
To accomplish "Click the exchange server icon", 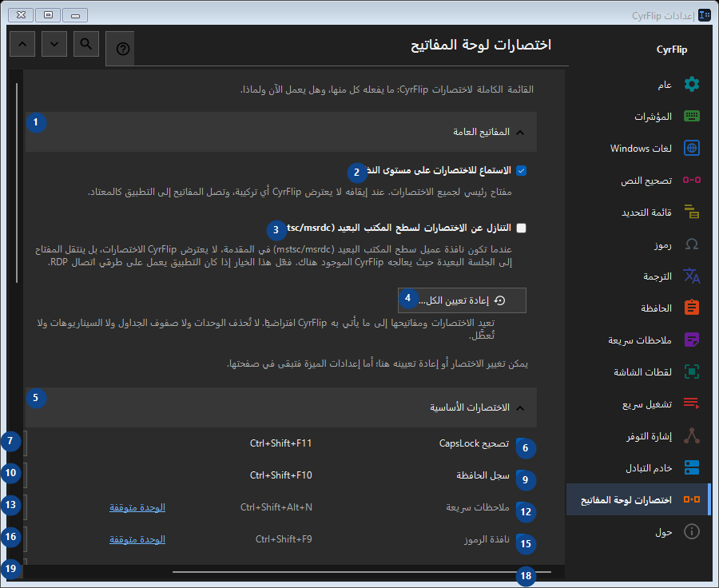I will tap(692, 467).
